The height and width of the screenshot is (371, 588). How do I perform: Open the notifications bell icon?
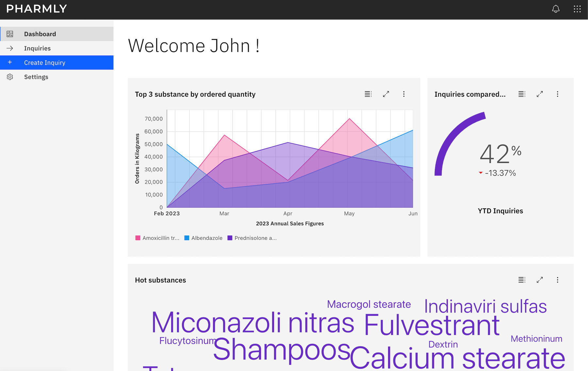(556, 9)
